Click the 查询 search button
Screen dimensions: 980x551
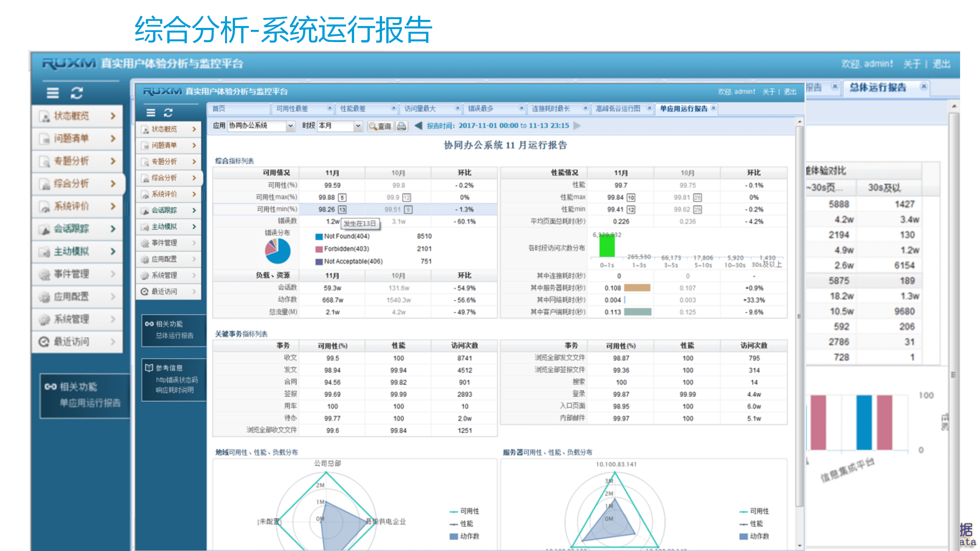click(x=380, y=126)
